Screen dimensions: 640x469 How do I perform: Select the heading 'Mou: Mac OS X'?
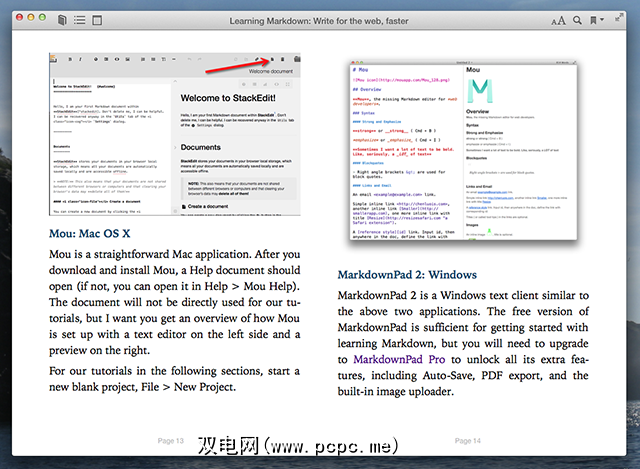click(x=90, y=233)
